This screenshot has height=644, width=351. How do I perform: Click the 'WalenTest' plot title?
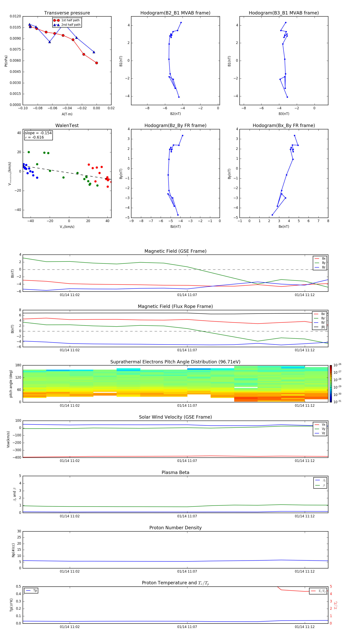coord(67,125)
